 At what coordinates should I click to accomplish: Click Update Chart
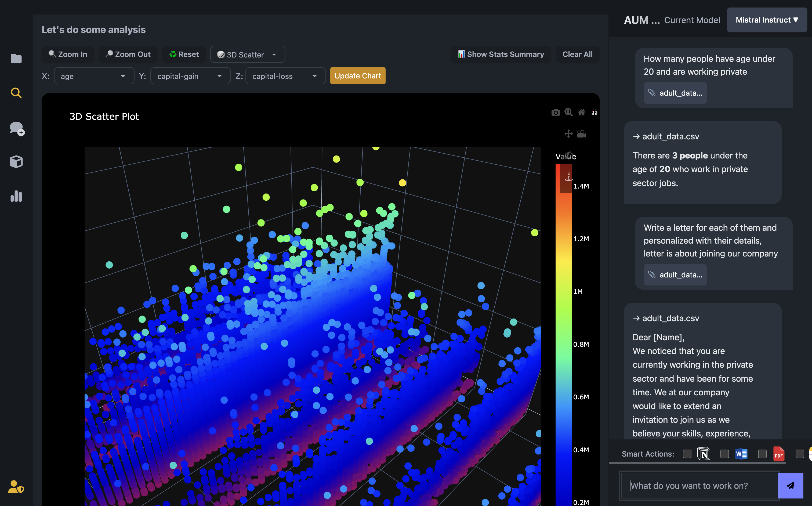tap(358, 76)
